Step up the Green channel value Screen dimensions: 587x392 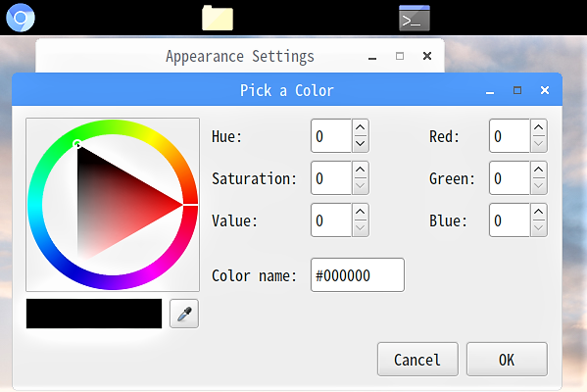pyautogui.click(x=538, y=170)
